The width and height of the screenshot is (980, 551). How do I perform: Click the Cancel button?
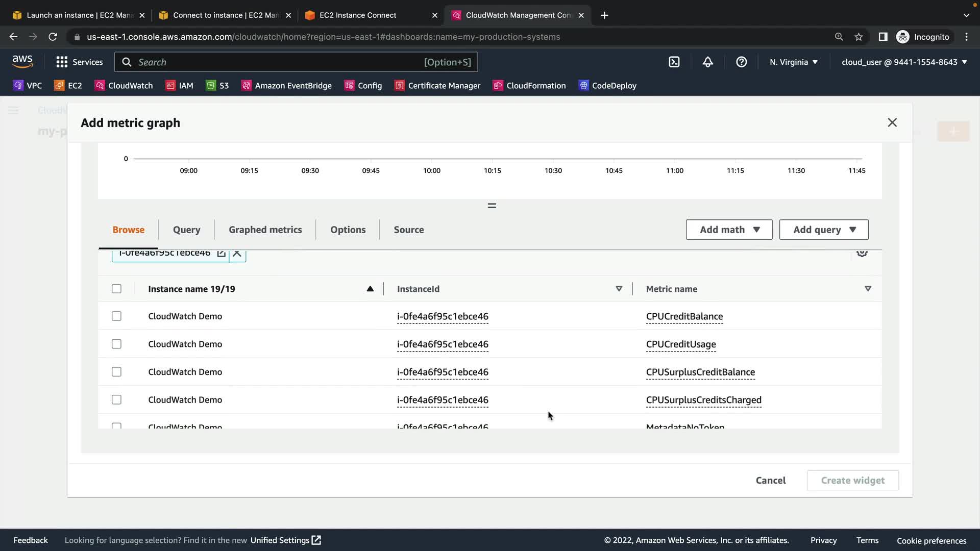point(770,480)
